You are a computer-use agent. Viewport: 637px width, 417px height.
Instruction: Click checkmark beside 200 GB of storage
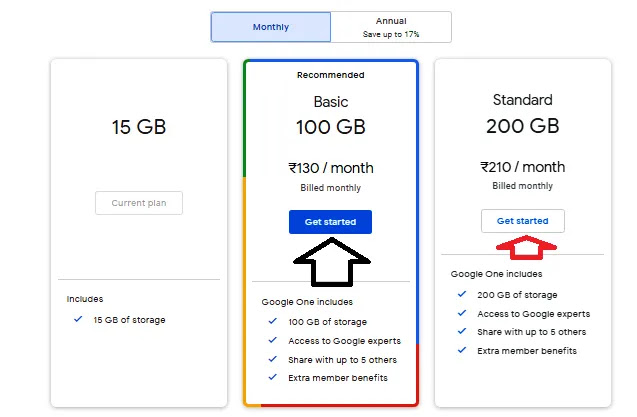tap(462, 294)
